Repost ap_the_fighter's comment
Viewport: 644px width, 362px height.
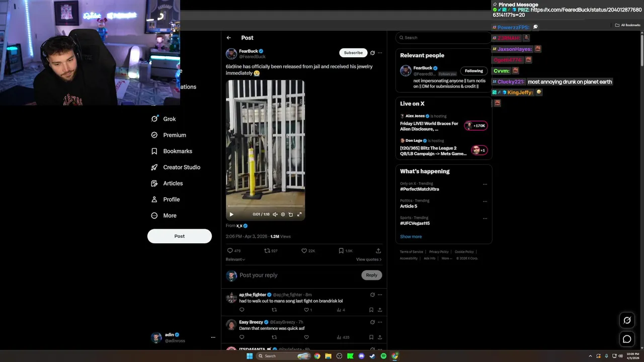274,310
